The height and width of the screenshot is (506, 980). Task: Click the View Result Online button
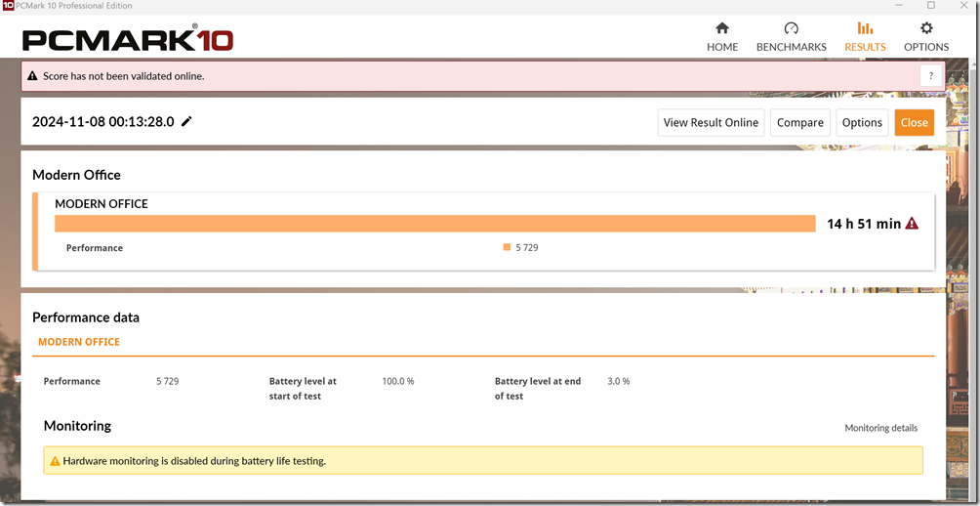pyautogui.click(x=711, y=123)
